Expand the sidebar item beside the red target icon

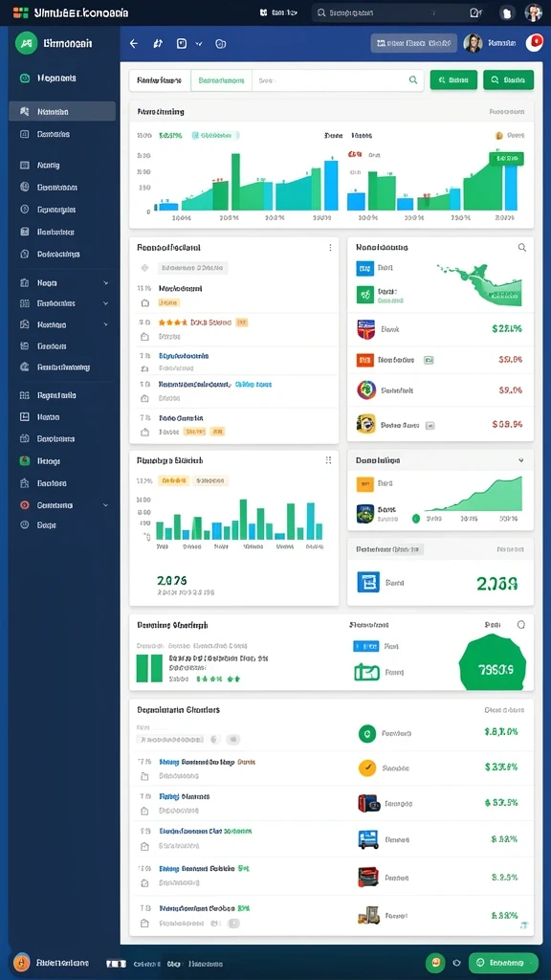tap(105, 505)
